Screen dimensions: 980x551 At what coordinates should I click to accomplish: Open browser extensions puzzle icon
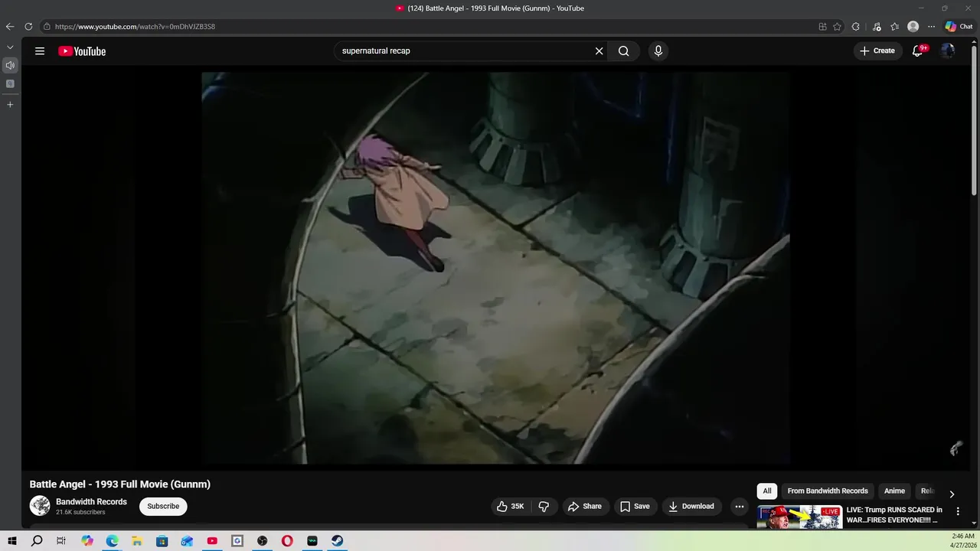856,27
